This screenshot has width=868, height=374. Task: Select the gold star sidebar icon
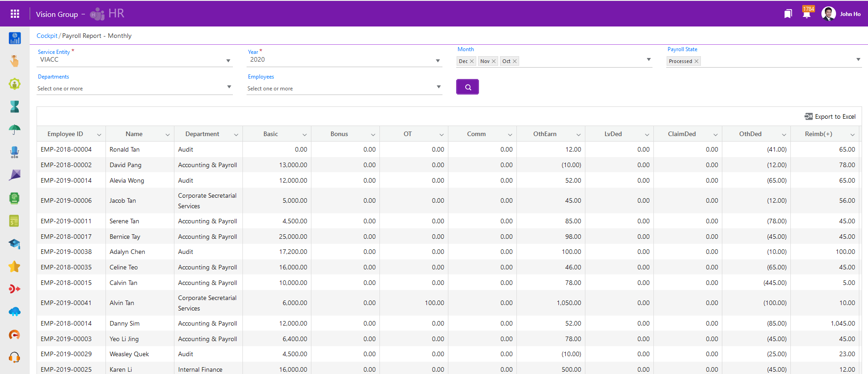coord(15,267)
